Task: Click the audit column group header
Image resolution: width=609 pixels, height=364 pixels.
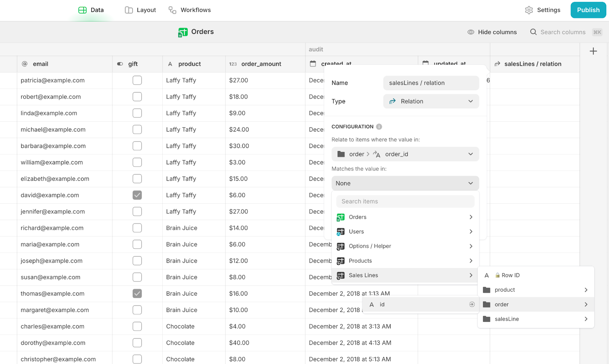Action: 397,49
